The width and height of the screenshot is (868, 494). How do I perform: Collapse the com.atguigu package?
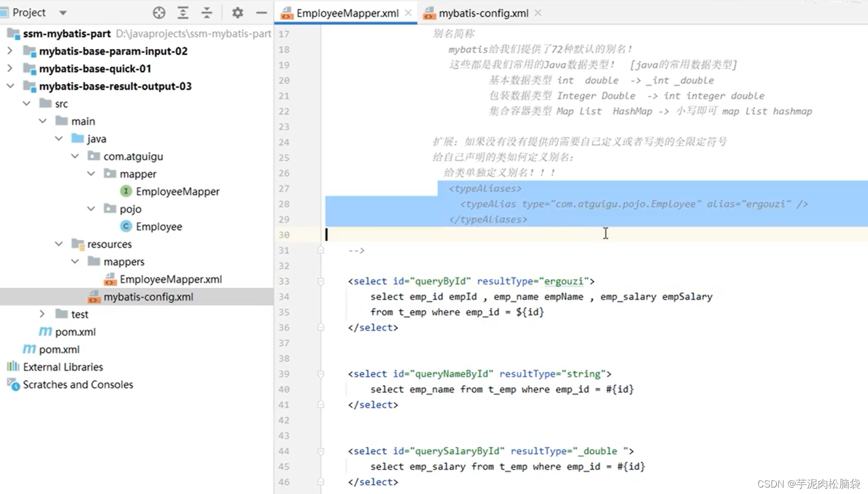[75, 156]
